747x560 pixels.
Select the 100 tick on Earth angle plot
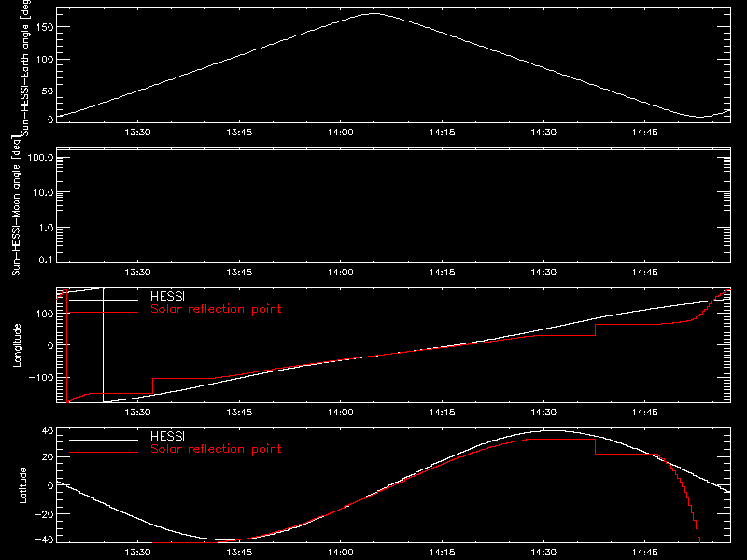(44, 59)
